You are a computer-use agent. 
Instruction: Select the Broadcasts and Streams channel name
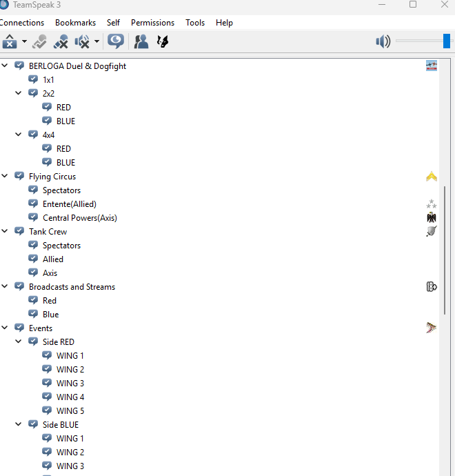(x=72, y=287)
